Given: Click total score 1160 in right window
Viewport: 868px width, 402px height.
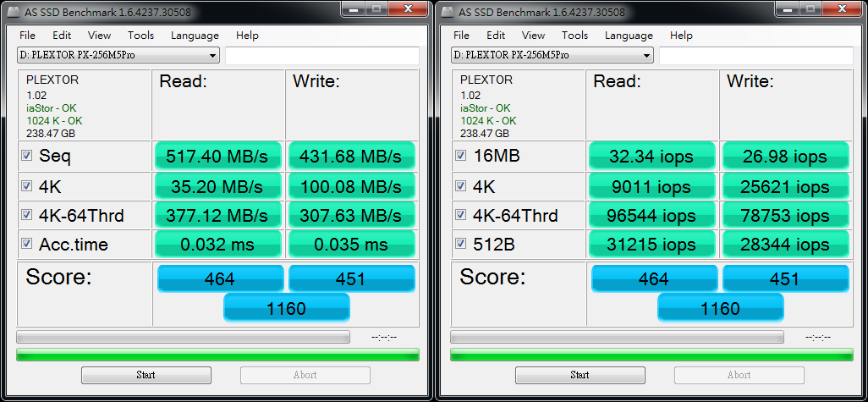Looking at the screenshot, I should pos(720,308).
